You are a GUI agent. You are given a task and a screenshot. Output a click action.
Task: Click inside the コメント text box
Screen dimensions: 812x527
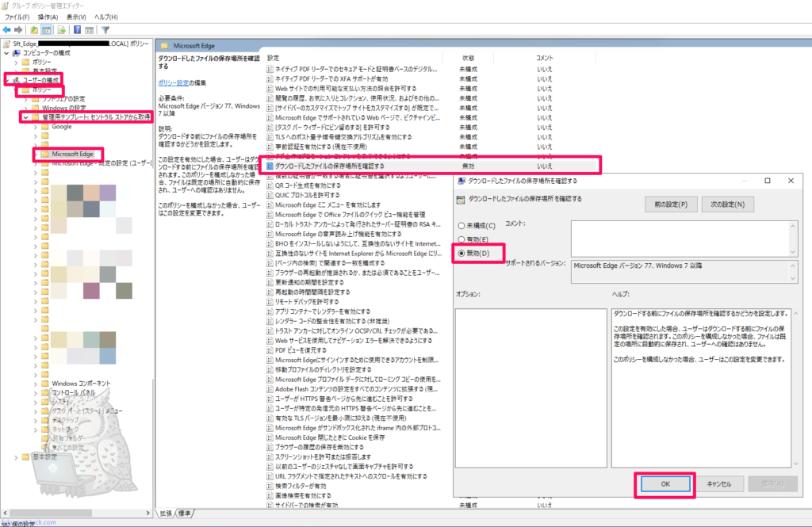click(680, 239)
